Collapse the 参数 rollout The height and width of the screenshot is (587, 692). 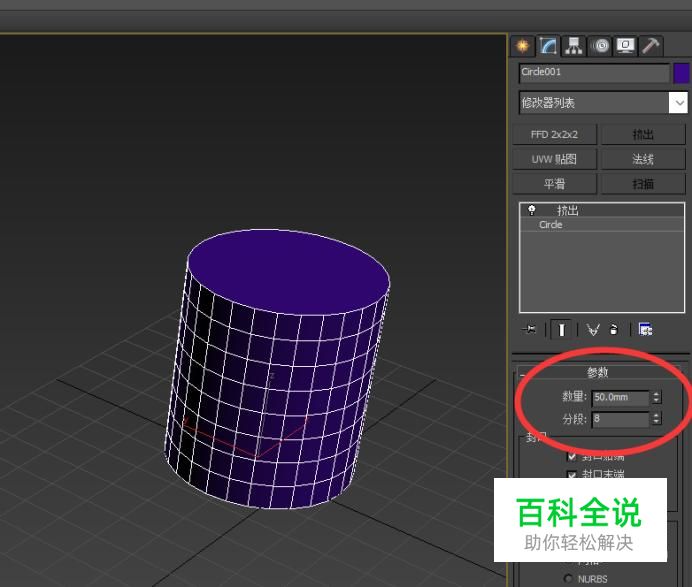pyautogui.click(x=597, y=372)
